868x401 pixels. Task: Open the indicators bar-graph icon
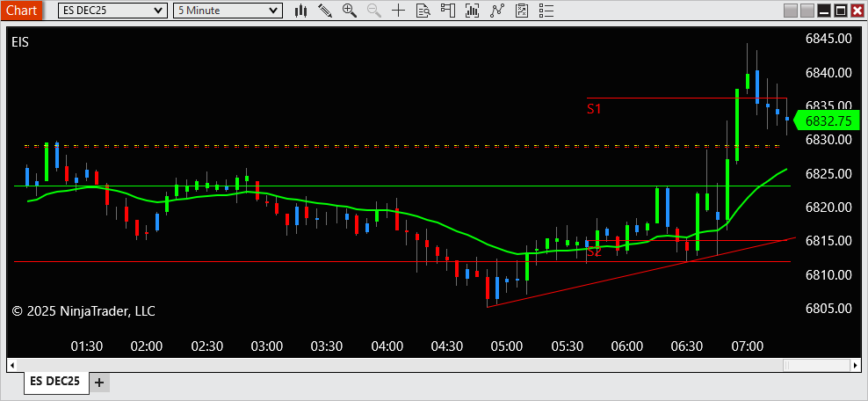tap(472, 10)
